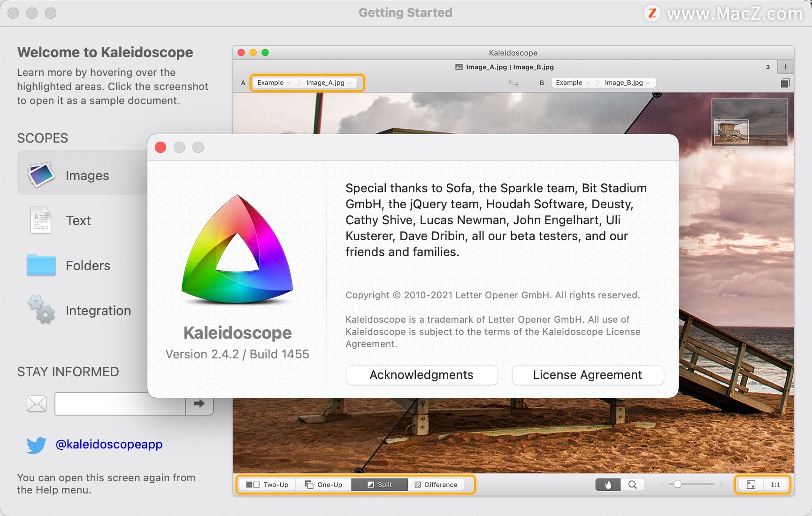This screenshot has width=812, height=516.
Task: Click the Twitter bird icon
Action: click(37, 445)
